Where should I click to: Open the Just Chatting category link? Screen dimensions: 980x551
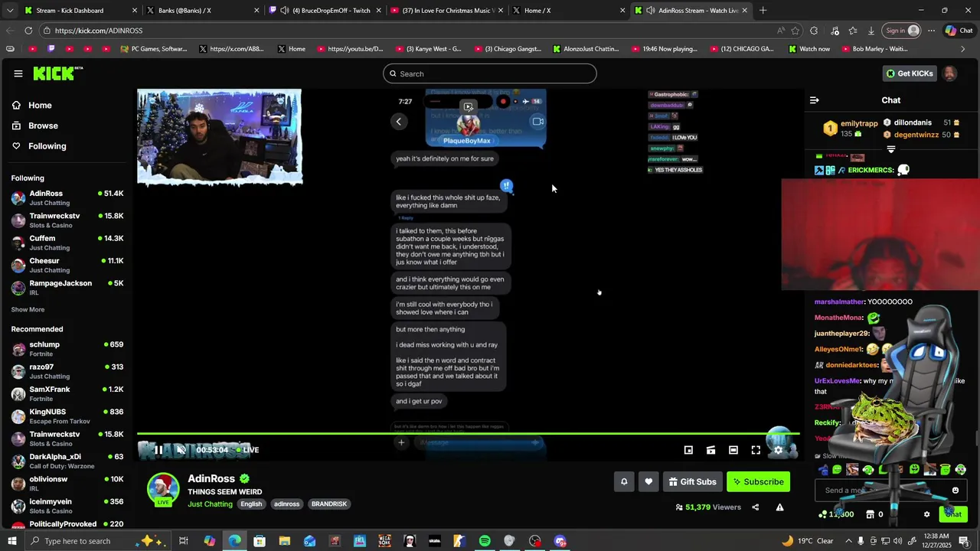210,504
